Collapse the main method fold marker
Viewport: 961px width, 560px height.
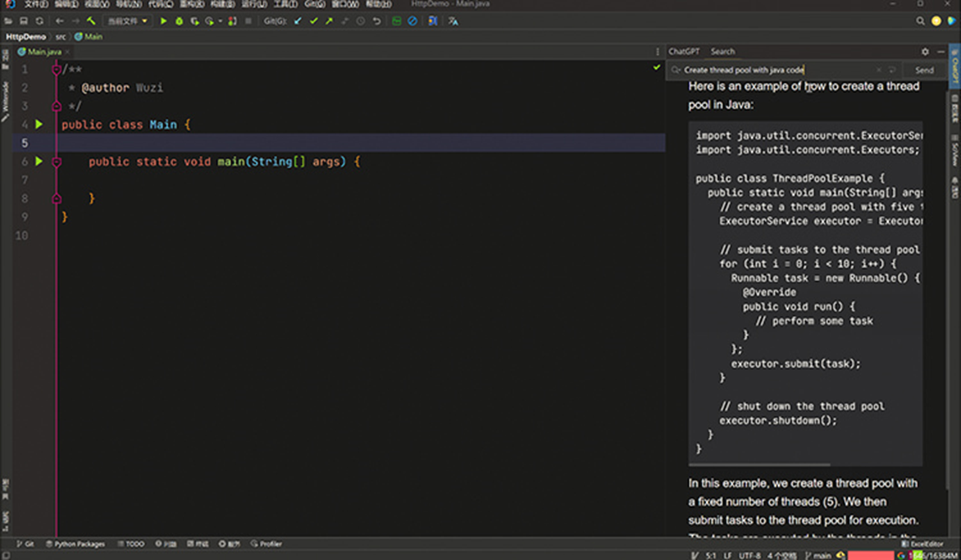[x=57, y=162]
